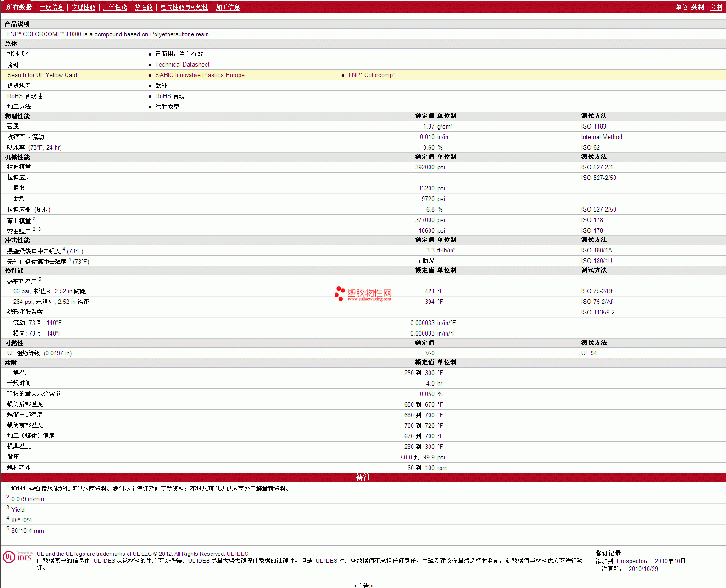Image resolution: width=726 pixels, height=588 pixels.
Task: Select the ISO 180/1A test method
Action: point(597,251)
